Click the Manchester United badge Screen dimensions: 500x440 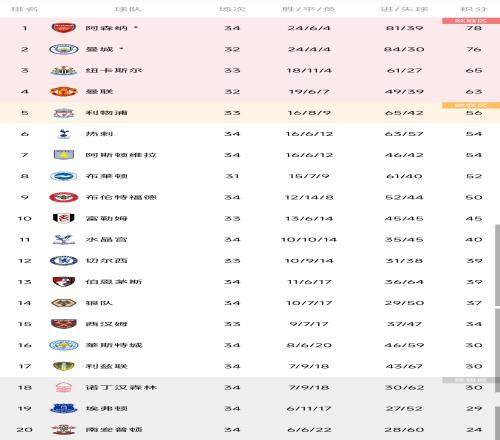64,92
